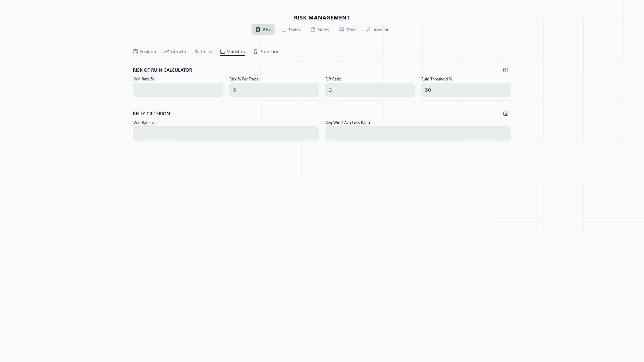Select the Statistics tab
This screenshot has height=362, width=644.
[232, 52]
